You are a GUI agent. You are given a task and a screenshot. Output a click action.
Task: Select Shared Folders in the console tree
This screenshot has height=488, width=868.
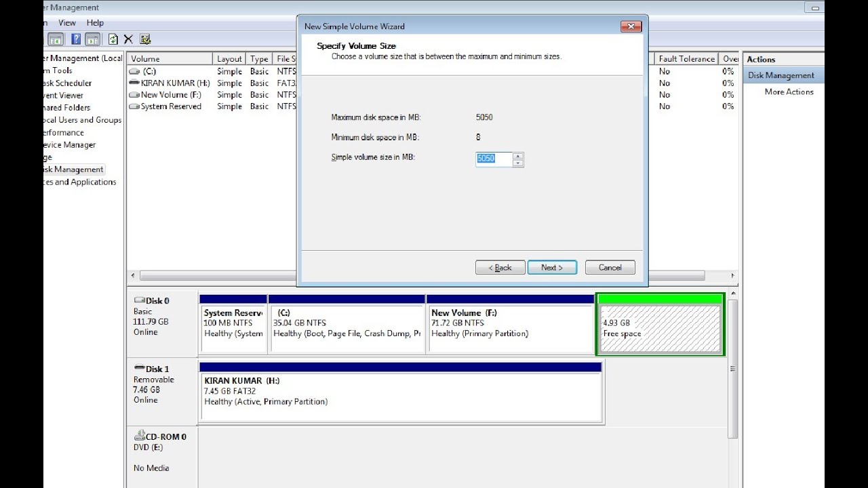[x=66, y=107]
